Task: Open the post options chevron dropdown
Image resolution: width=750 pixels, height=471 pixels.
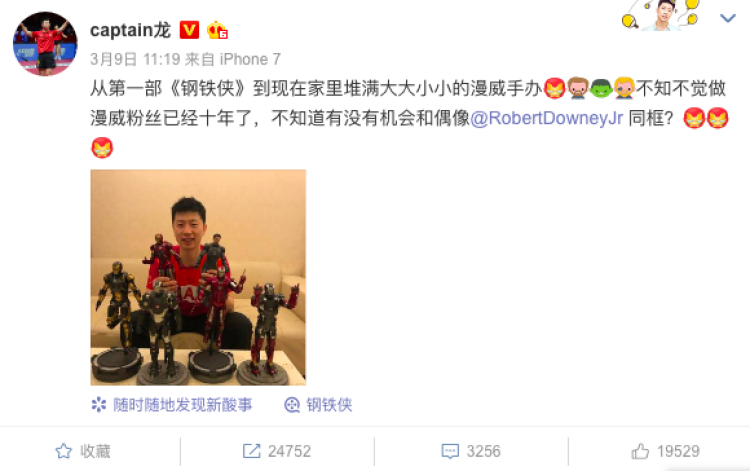Action: pos(728,18)
